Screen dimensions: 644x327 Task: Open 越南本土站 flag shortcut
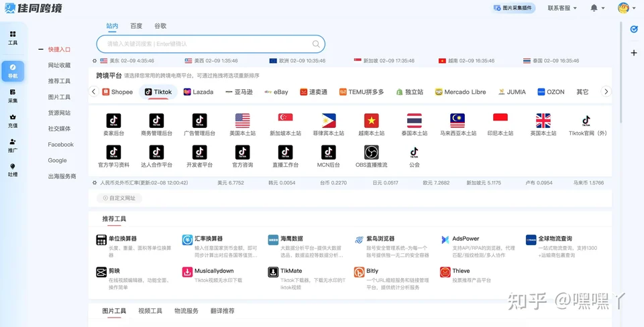coord(371,121)
